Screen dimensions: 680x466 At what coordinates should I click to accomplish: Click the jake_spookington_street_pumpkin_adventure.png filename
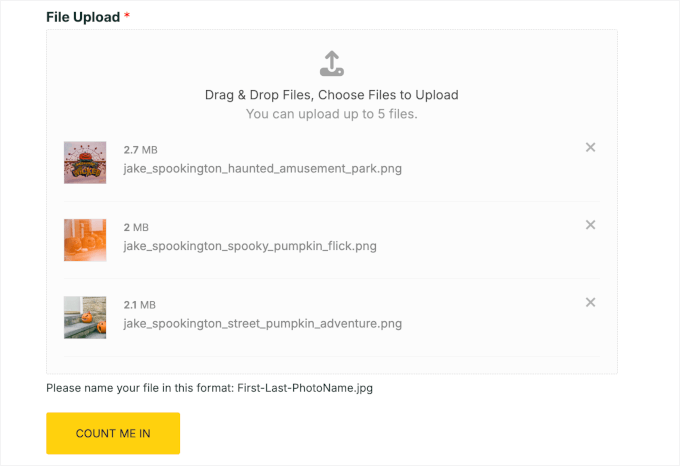[x=262, y=323]
